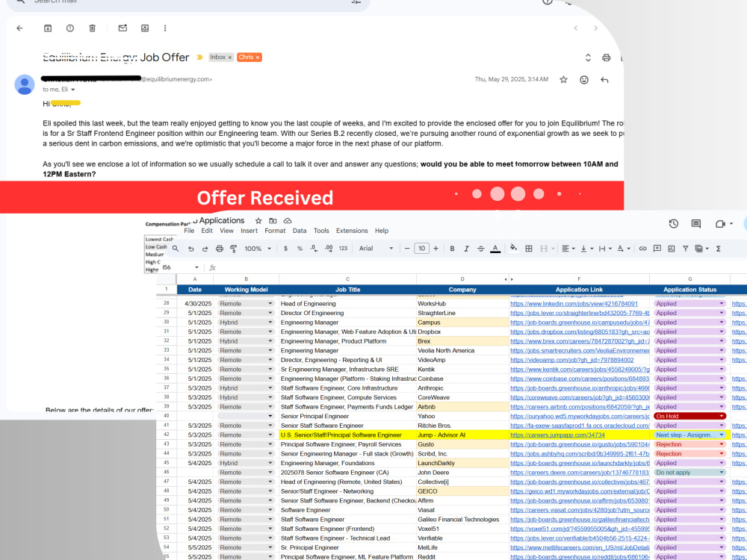The width and height of the screenshot is (747, 560).
Task: Toggle the importance marker beside Job Offer subject
Action: (x=199, y=57)
